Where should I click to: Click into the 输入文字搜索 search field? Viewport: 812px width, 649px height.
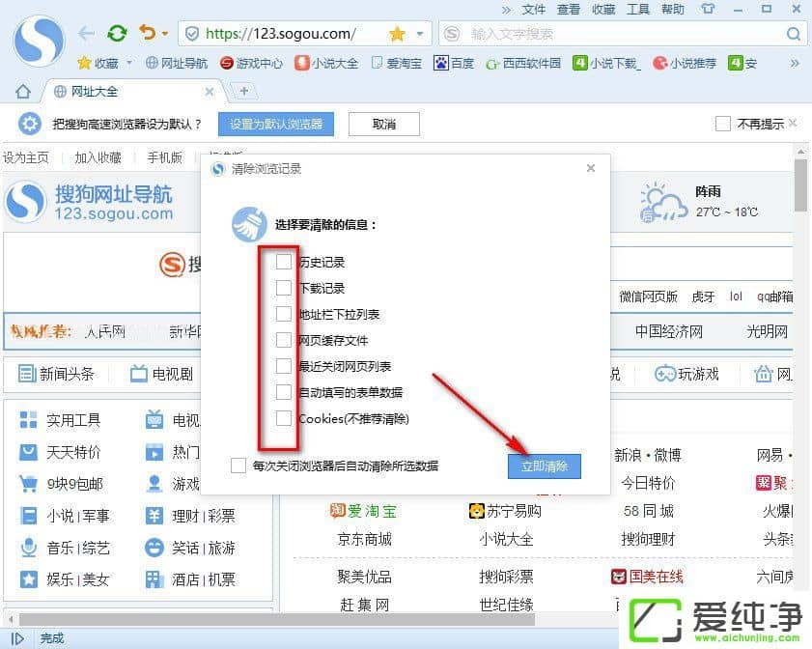point(618,34)
